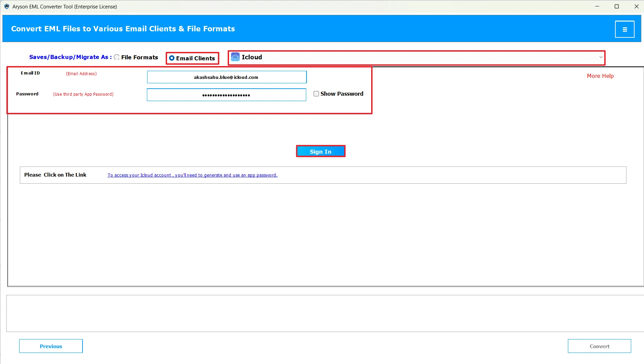Enable the Show Password checkbox
Screen dimensions: 644x364
click(316, 94)
